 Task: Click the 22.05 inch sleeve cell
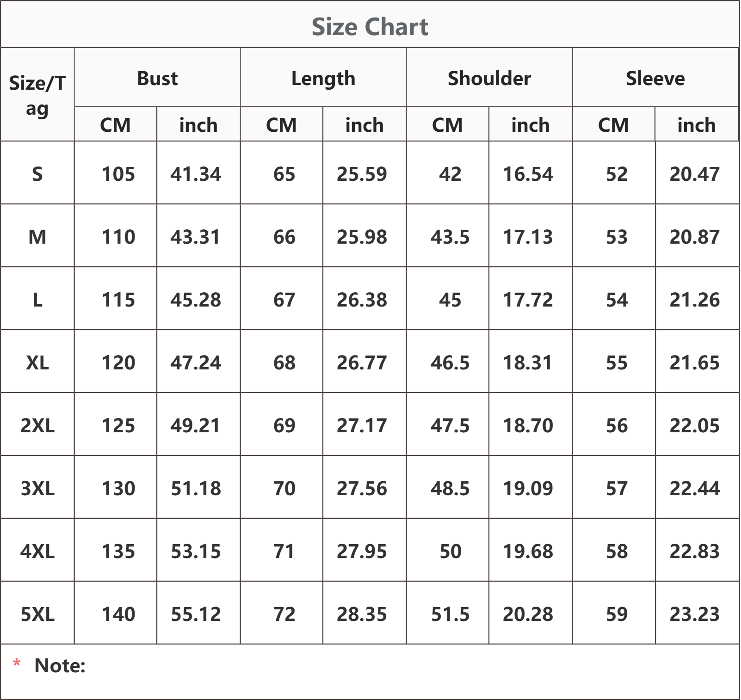point(695,425)
